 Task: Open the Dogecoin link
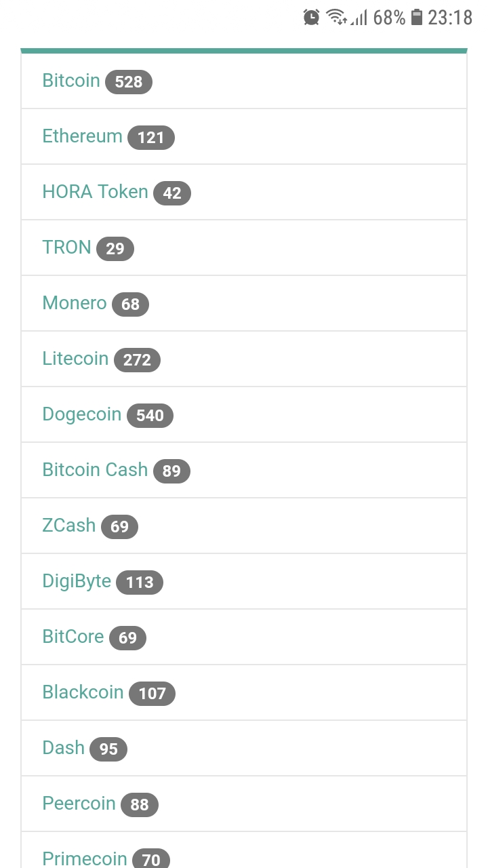tap(81, 414)
